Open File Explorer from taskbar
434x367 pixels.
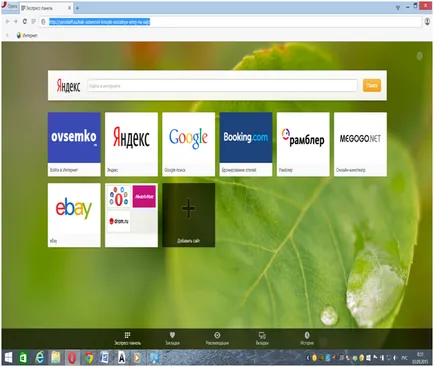(x=56, y=358)
